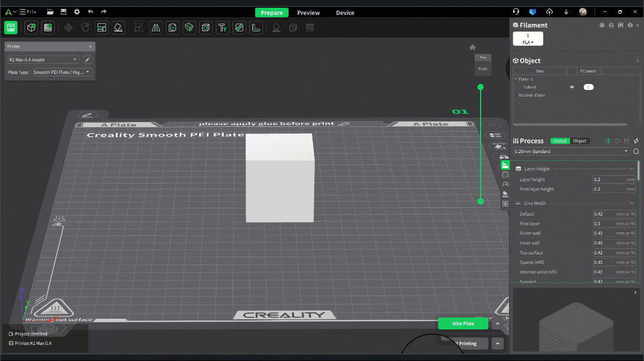Click Slice Plate button

(x=463, y=323)
